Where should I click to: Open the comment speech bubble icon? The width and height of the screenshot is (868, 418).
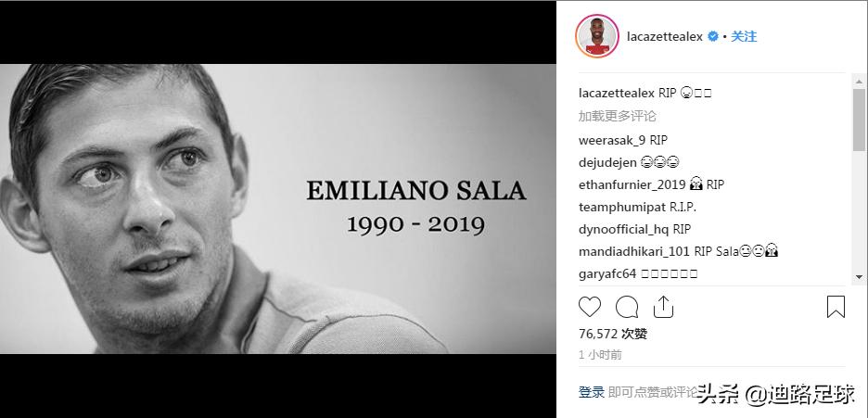coord(627,307)
